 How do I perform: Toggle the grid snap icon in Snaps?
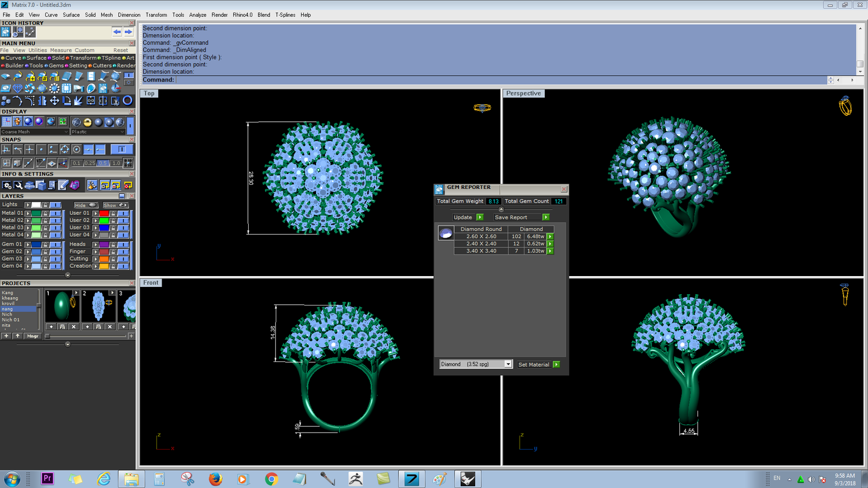128,163
